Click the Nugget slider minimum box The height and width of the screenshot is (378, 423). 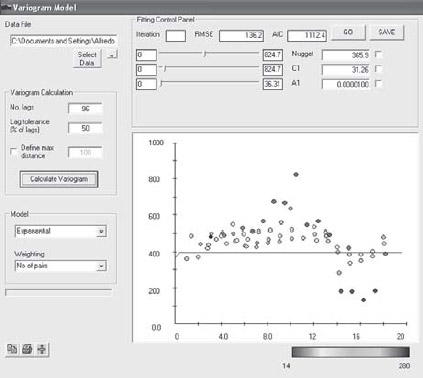pyautogui.click(x=146, y=55)
